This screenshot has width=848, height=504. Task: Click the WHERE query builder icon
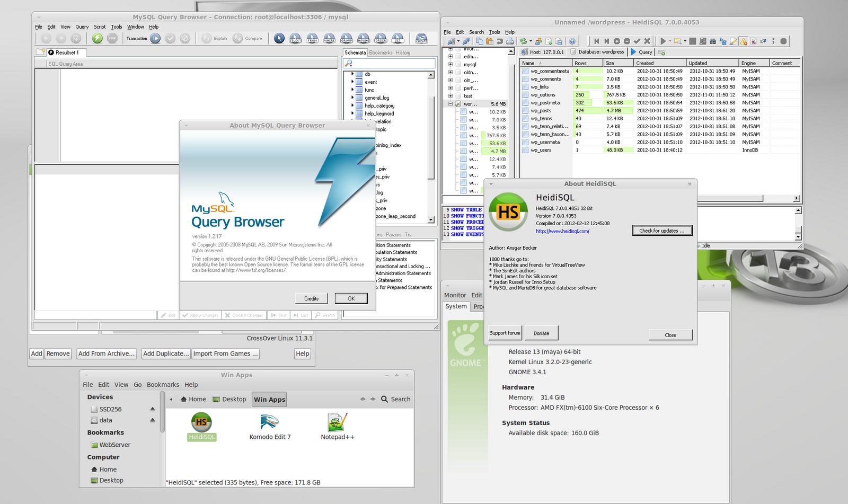click(330, 38)
